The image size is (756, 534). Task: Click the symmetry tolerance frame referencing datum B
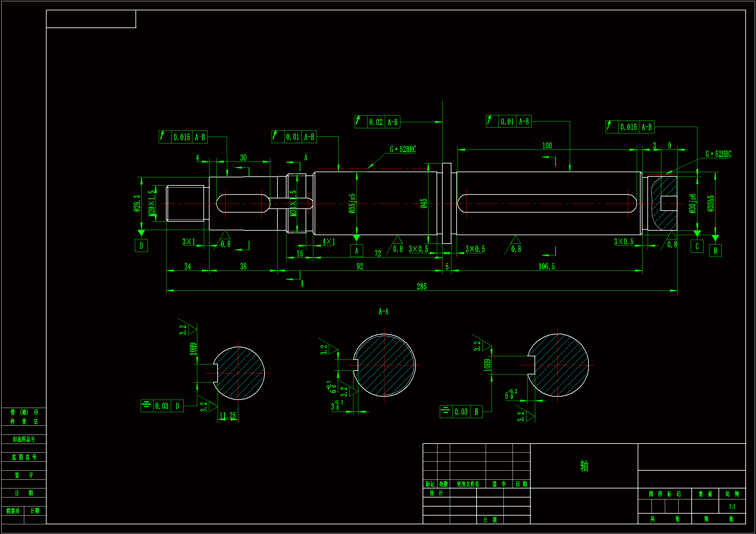[x=461, y=412]
